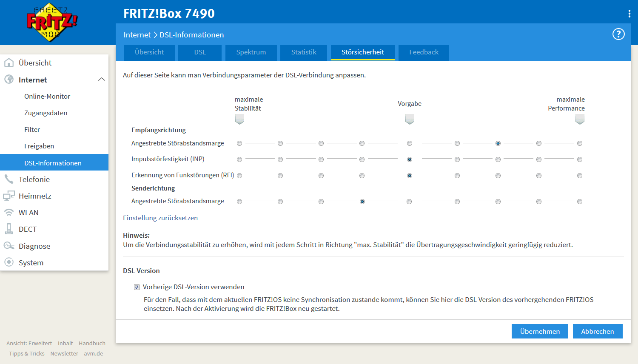This screenshot has height=364, width=638.
Task: Click the DECT handset icon
Action: (9, 229)
